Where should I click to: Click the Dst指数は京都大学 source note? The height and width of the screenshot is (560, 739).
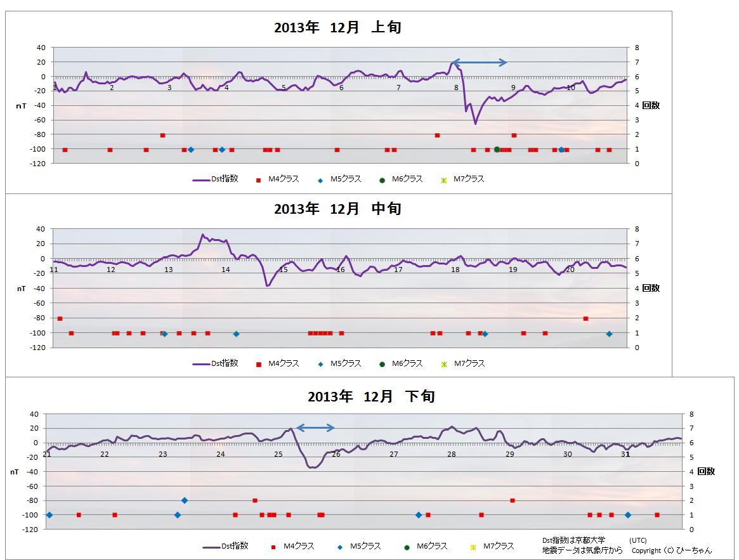click(573, 540)
